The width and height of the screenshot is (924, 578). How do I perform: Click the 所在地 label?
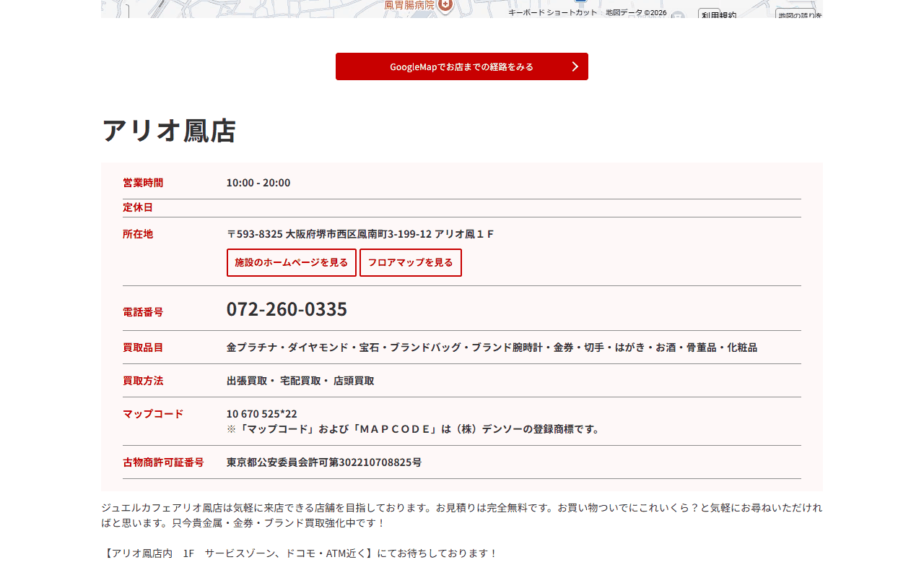138,234
